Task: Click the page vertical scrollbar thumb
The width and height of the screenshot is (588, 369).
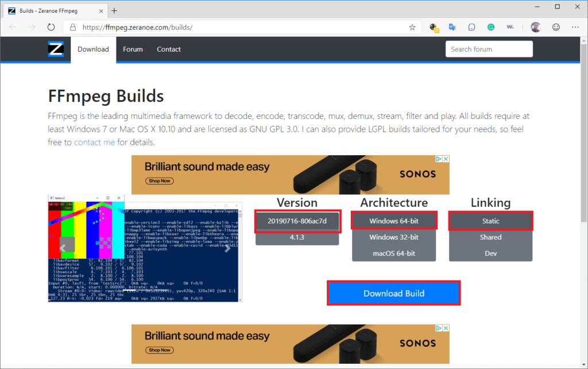Action: (584, 132)
